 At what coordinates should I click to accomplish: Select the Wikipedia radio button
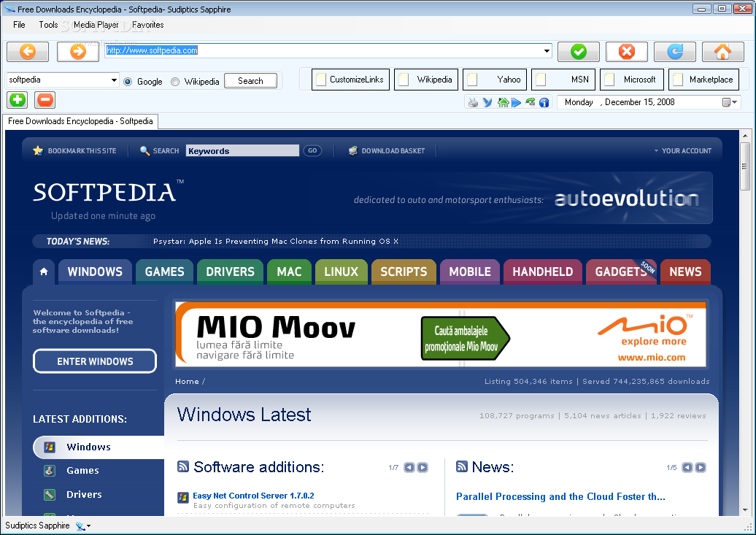(x=175, y=82)
